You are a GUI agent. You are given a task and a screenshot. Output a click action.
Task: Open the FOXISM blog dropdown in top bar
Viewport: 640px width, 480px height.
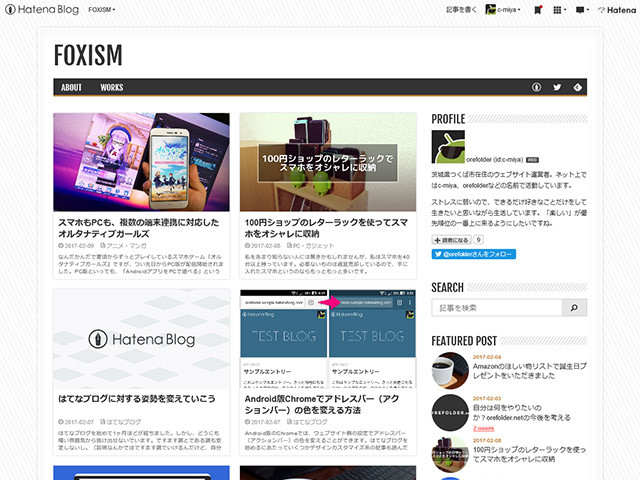coord(102,10)
